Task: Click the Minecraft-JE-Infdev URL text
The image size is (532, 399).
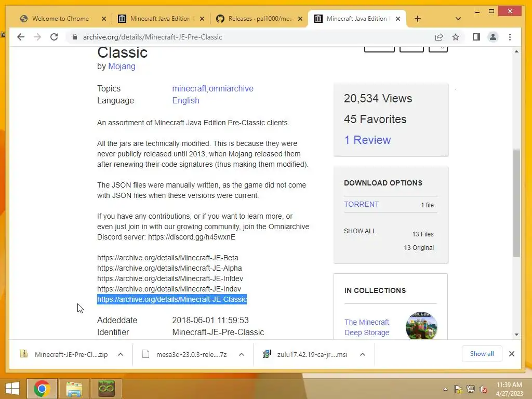Action: pyautogui.click(x=170, y=278)
